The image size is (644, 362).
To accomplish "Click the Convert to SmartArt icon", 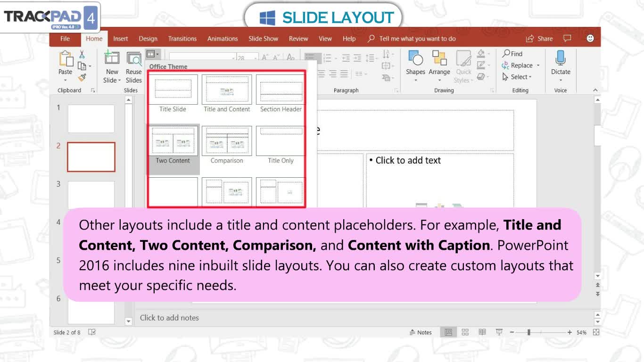I will [x=387, y=77].
